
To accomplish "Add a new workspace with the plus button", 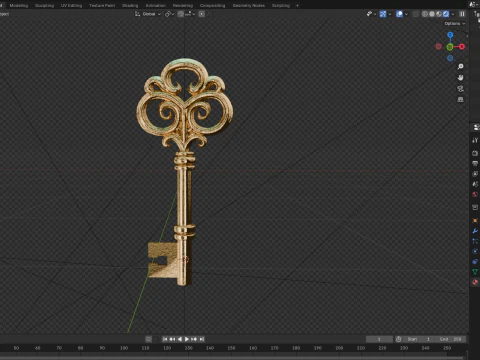I will tap(297, 5).
